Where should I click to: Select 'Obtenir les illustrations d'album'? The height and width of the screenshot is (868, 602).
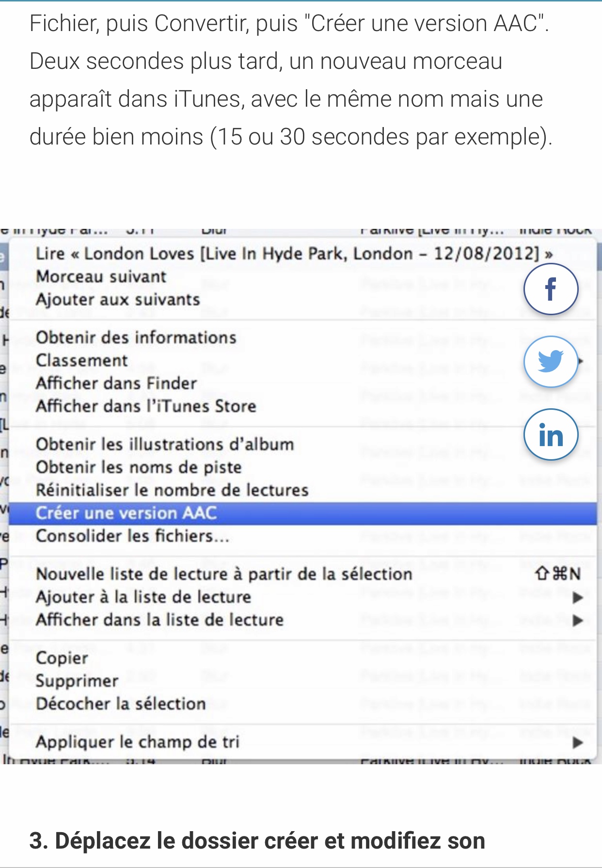pos(165,444)
